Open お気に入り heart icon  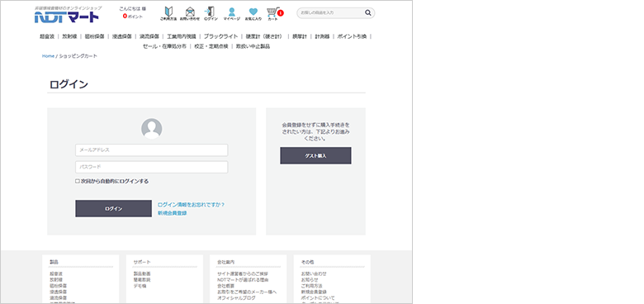[253, 13]
